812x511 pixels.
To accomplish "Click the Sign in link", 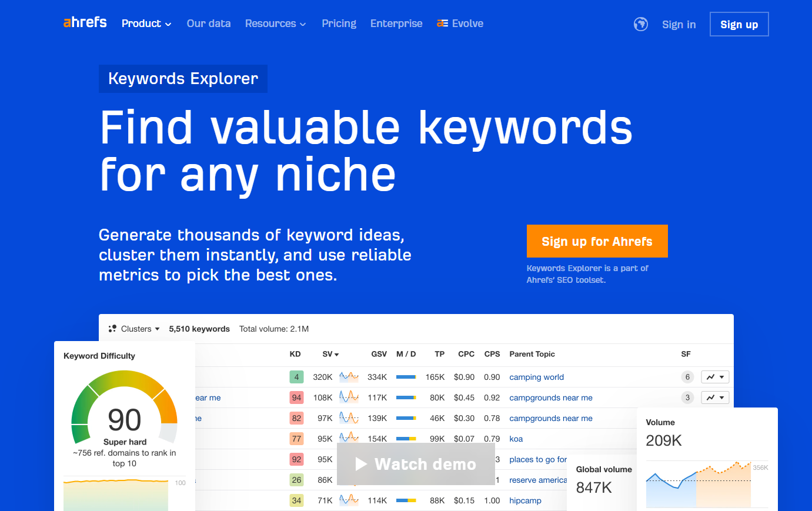I will pos(679,24).
